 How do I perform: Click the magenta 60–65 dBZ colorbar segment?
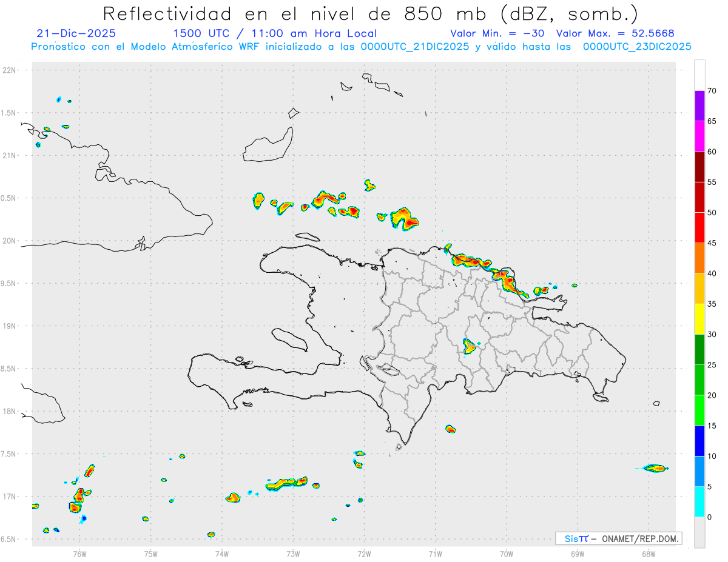pyautogui.click(x=699, y=136)
